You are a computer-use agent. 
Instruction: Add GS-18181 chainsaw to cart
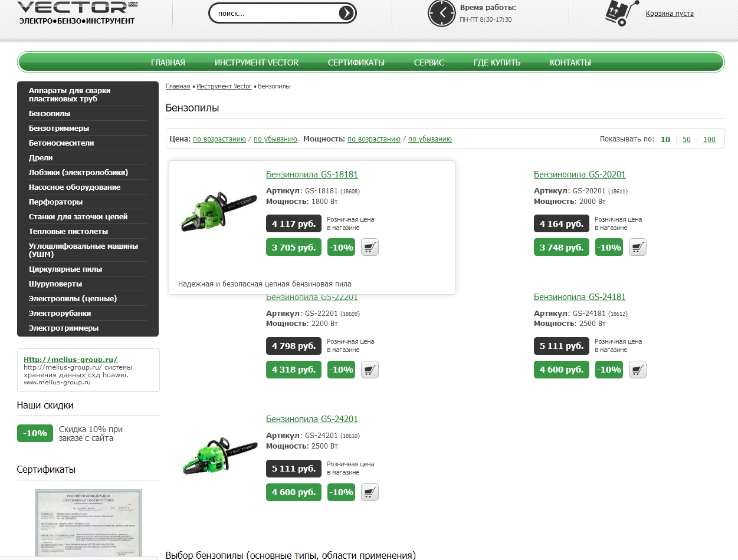(x=370, y=248)
